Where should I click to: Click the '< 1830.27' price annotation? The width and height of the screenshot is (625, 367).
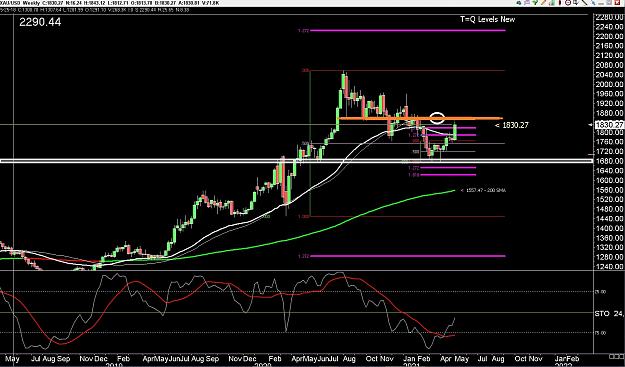512,125
